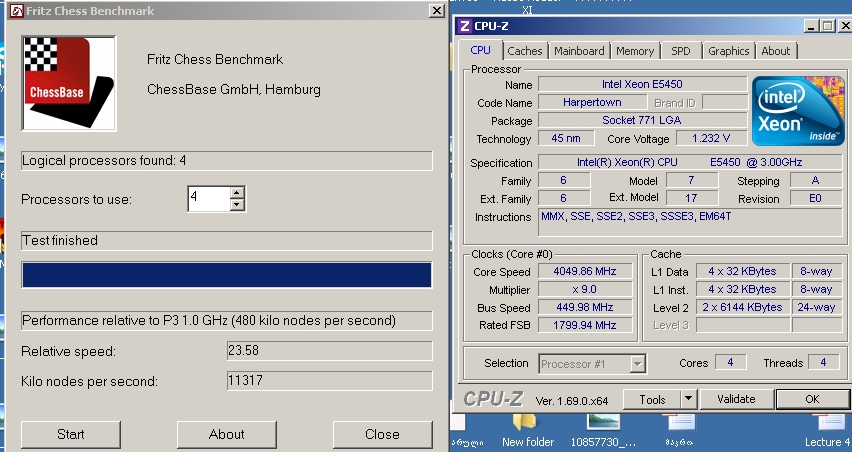Click the Level 2 cache 2 x 6144 KBytes value
The width and height of the screenshot is (852, 452).
pyautogui.click(x=742, y=307)
